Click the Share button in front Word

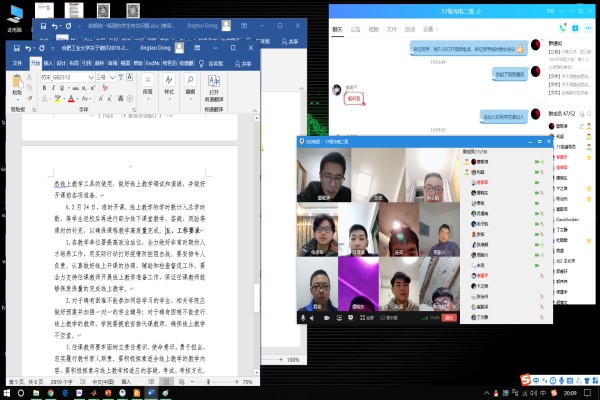pyautogui.click(x=243, y=64)
